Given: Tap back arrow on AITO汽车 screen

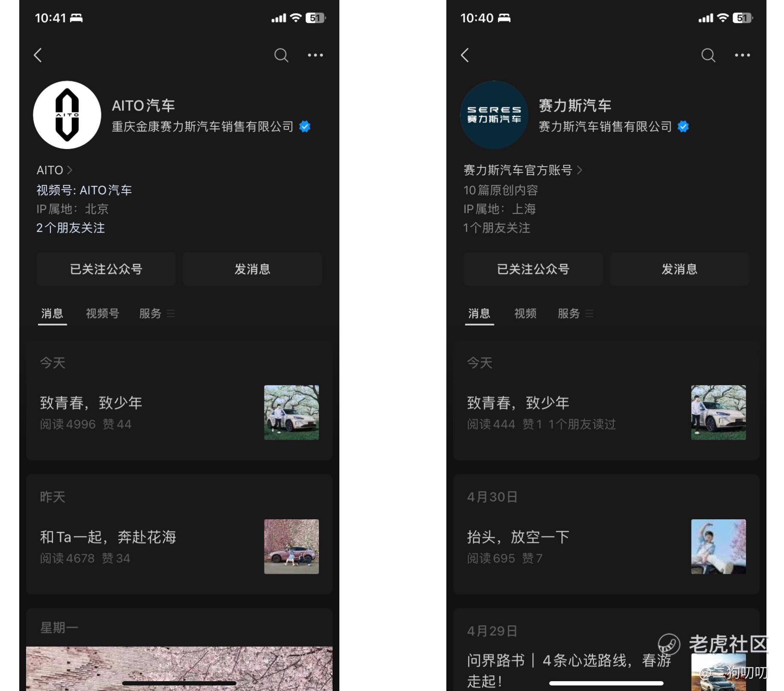Looking at the screenshot, I should (38, 55).
